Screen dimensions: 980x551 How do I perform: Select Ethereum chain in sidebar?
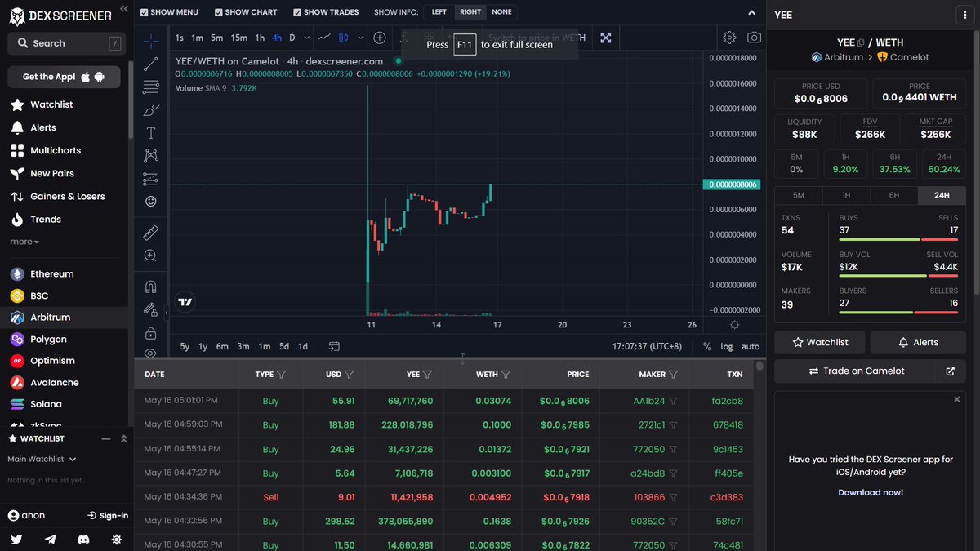(x=52, y=274)
